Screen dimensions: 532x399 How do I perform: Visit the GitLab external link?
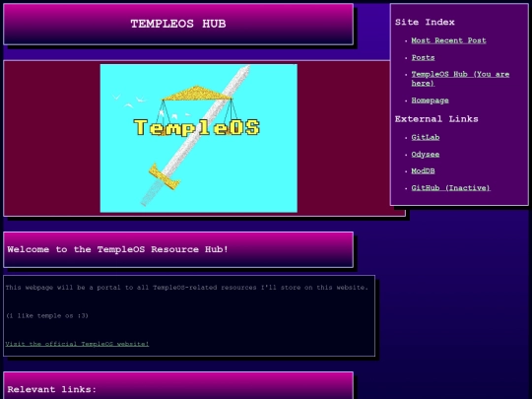426,137
